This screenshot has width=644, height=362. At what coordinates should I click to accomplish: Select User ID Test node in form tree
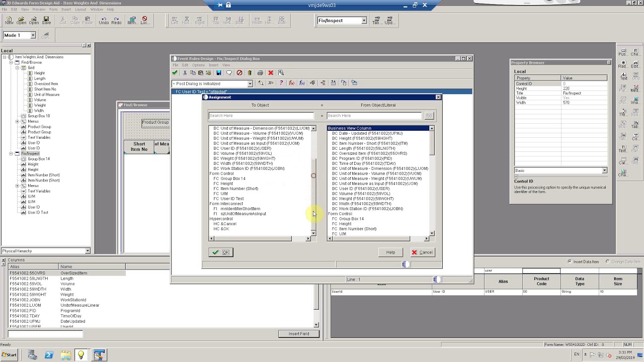click(38, 213)
